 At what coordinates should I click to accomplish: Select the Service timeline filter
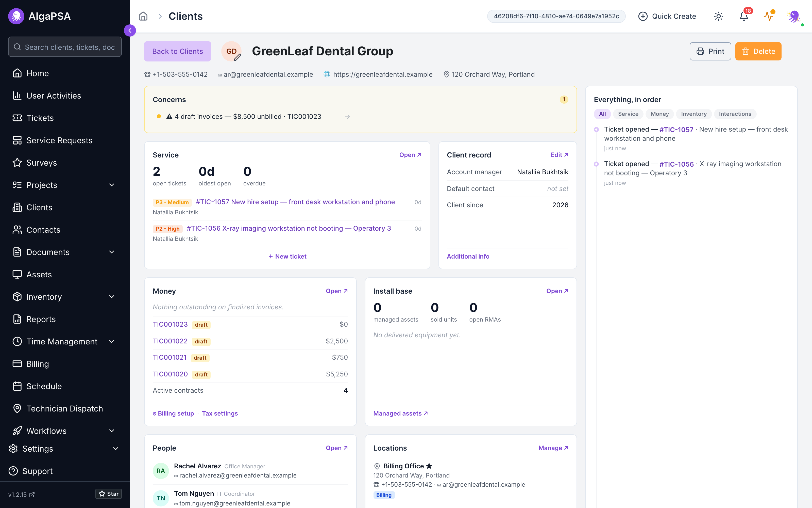(x=628, y=114)
